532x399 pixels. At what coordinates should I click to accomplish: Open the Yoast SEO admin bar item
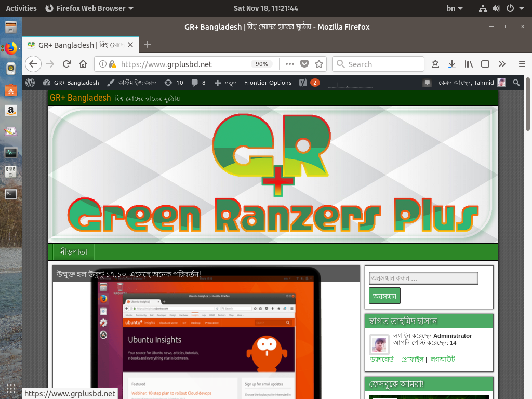[309, 83]
